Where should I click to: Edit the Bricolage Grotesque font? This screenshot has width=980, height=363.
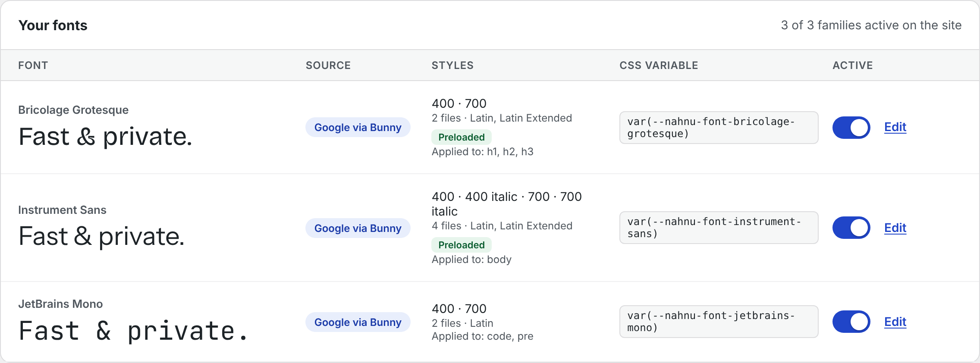pos(895,127)
